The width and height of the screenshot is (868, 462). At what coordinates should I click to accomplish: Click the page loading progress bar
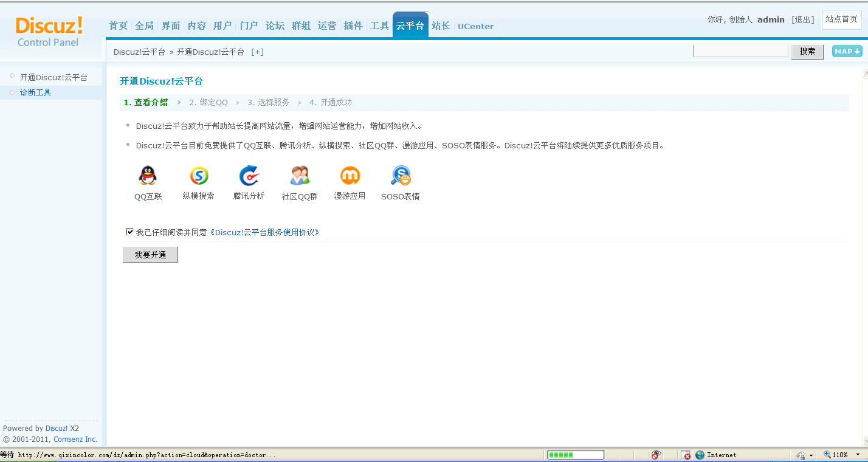point(575,455)
